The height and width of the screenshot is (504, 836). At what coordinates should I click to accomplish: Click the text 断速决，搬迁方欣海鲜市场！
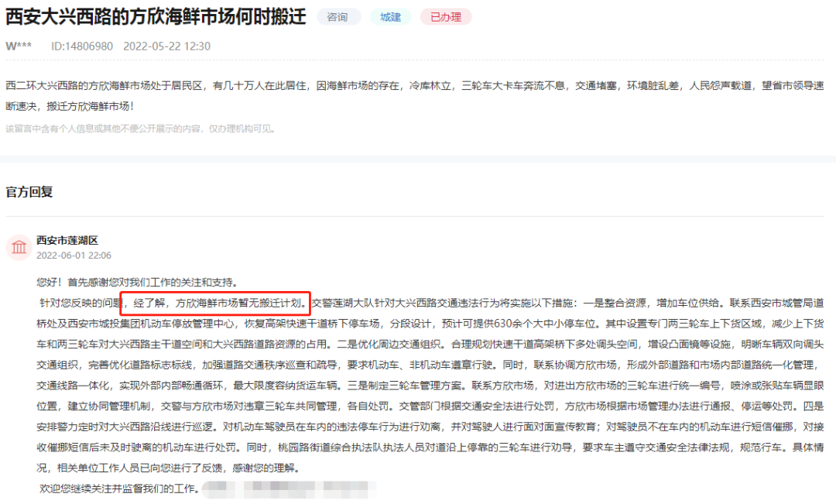[70, 107]
